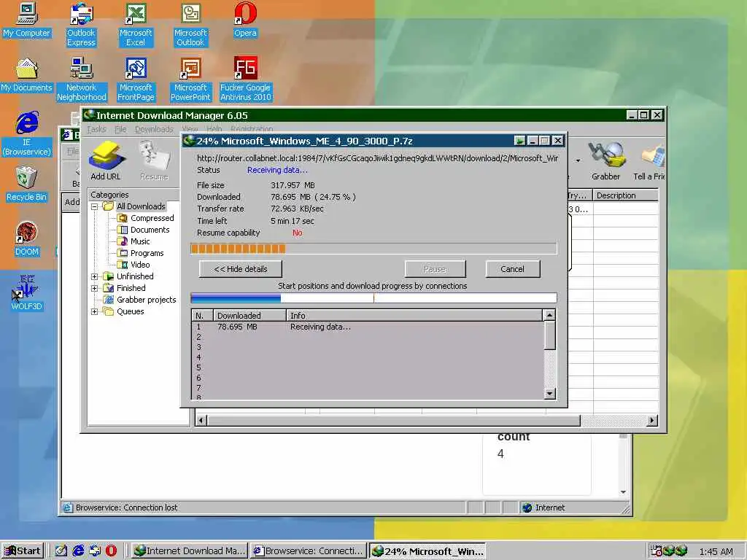Click the active 24% Microsoft_Win taskbar button
This screenshot has width=747, height=560.
427,551
